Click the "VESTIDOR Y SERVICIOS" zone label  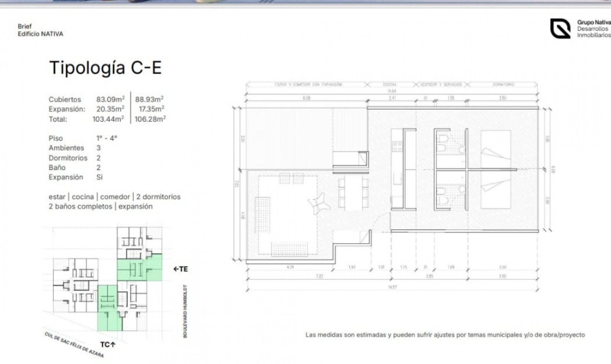441,84
